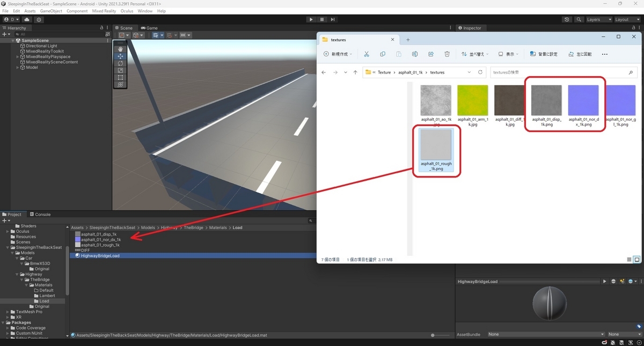Viewport: 644px width, 346px height.
Task: Activate the Rotate tool
Action: point(120,63)
